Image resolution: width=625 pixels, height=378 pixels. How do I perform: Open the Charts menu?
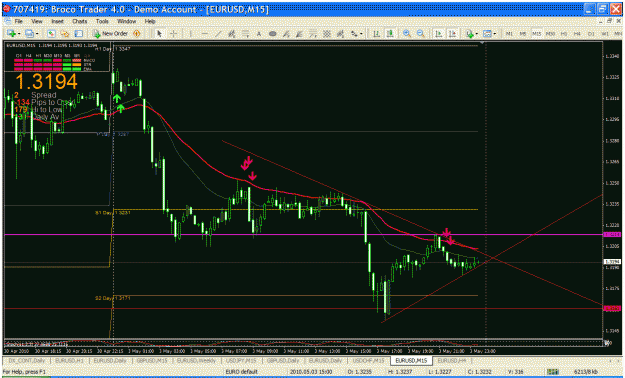point(79,21)
